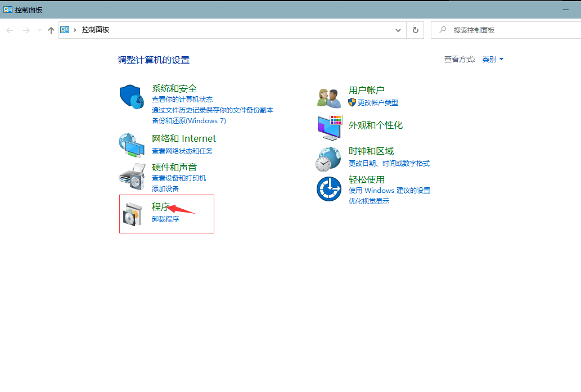581x392 pixels.
Task: Minimize the Control Panel window
Action: click(x=566, y=10)
